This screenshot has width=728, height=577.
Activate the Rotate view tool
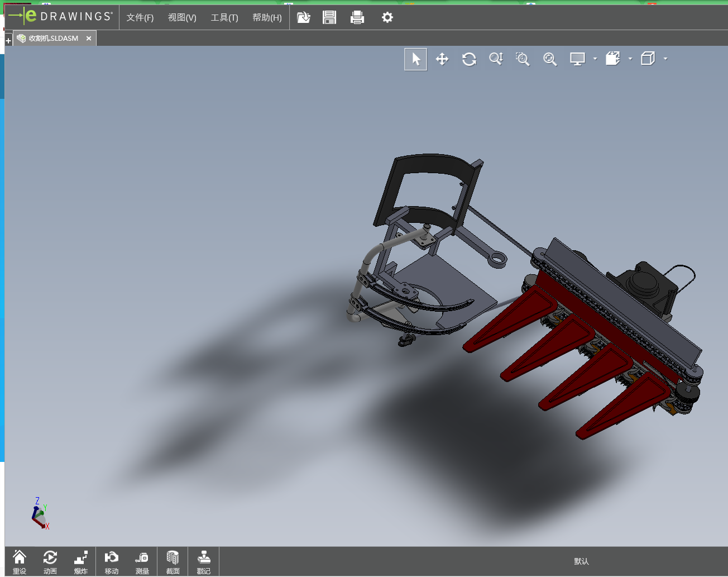click(469, 59)
